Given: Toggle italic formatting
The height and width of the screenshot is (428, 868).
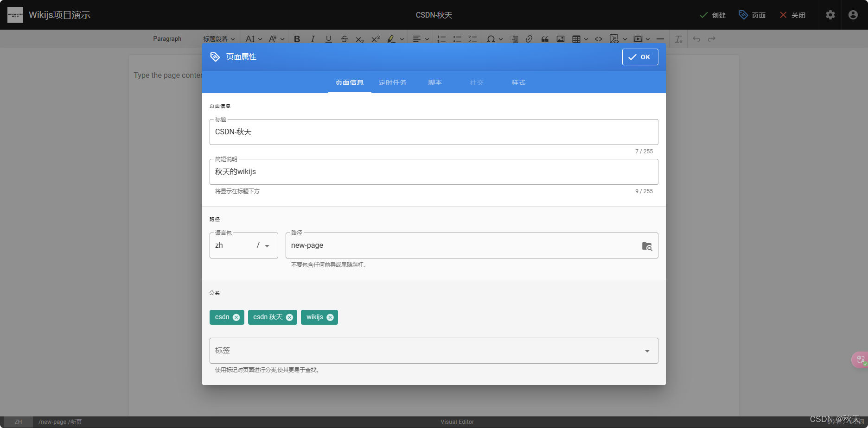Looking at the screenshot, I should pyautogui.click(x=313, y=39).
